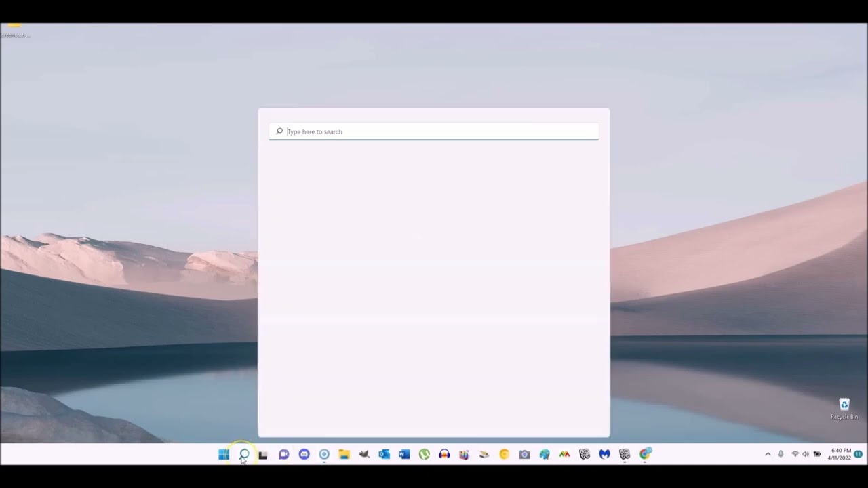The image size is (868, 488).
Task: Open the yellow circle app icon
Action: (x=504, y=454)
